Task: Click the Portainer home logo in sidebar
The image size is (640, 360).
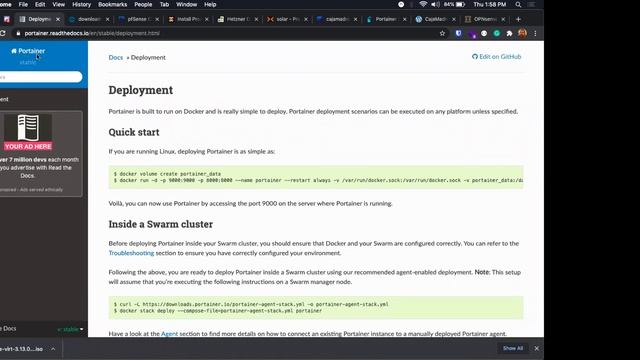Action: coord(28,51)
